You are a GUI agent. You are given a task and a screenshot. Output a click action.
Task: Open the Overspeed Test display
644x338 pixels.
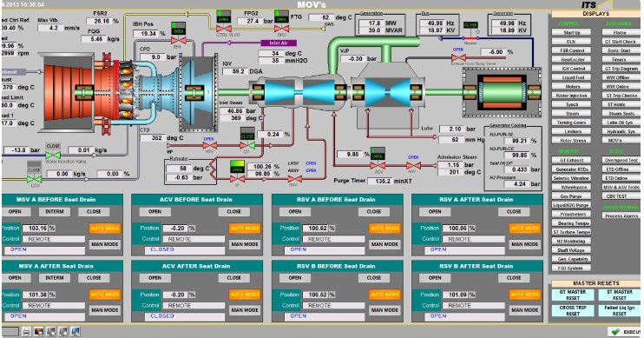(x=621, y=161)
